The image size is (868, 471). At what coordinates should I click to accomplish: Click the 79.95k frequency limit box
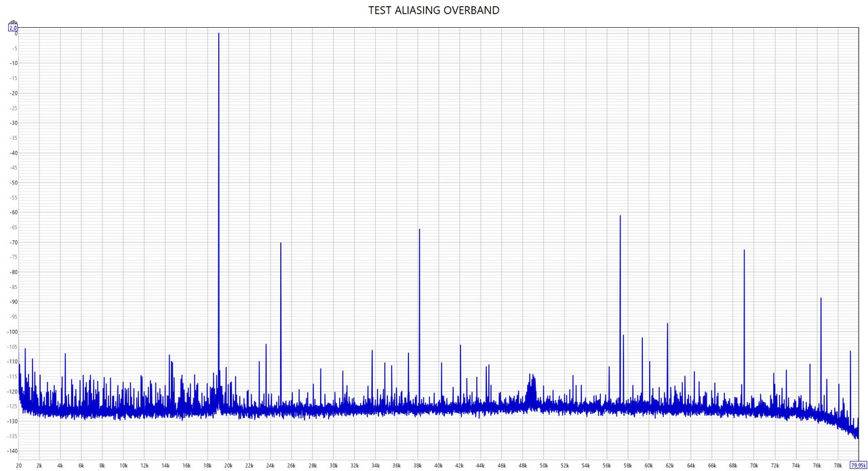[859, 466]
